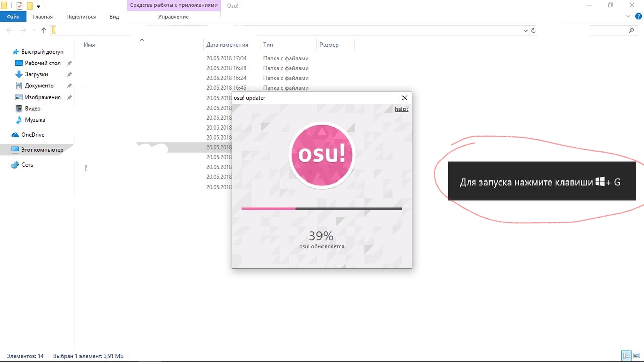Expand the address bar history dropdown
Viewport: 644px width, 362px height.
click(525, 30)
